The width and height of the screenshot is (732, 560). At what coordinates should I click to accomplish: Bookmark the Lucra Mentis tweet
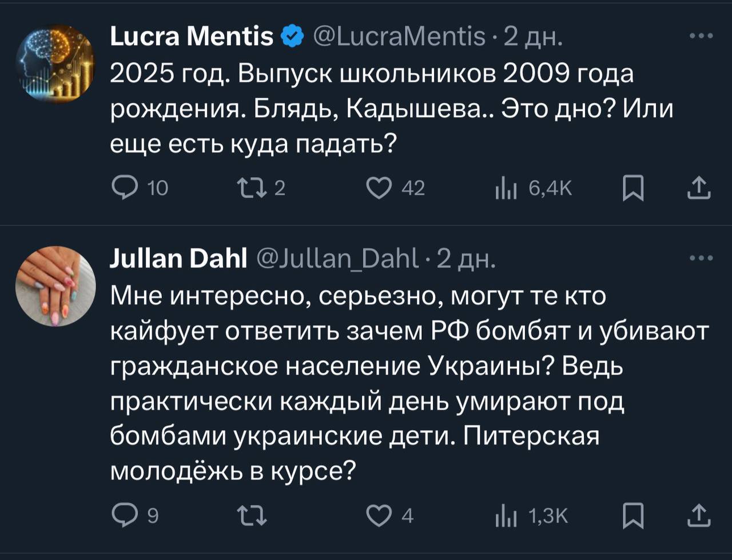632,188
